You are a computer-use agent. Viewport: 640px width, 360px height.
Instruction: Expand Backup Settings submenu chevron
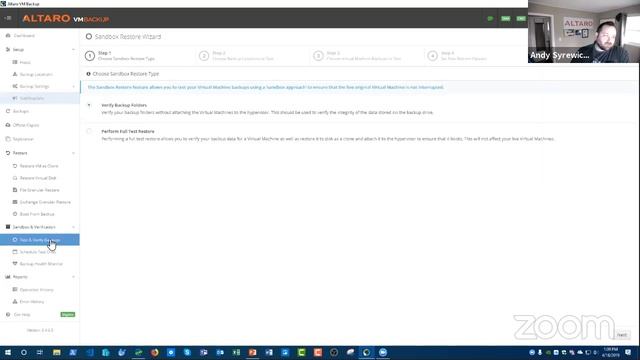click(x=73, y=86)
